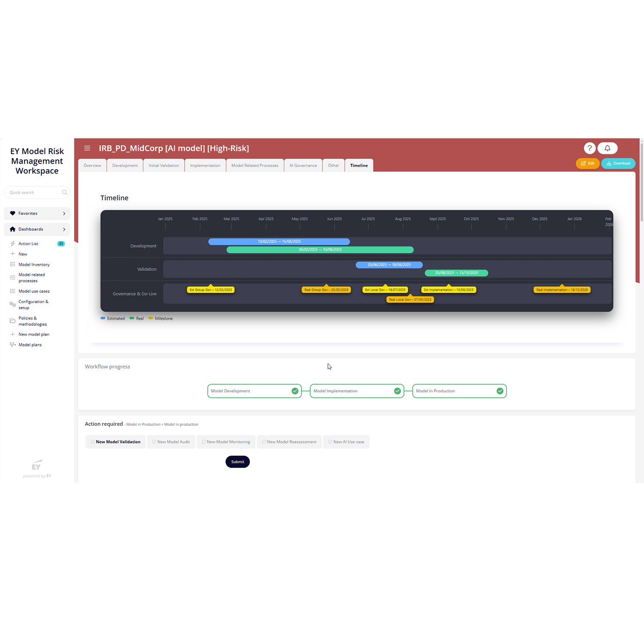644x644 pixels.
Task: Expand the Favorites section
Action: point(37,213)
